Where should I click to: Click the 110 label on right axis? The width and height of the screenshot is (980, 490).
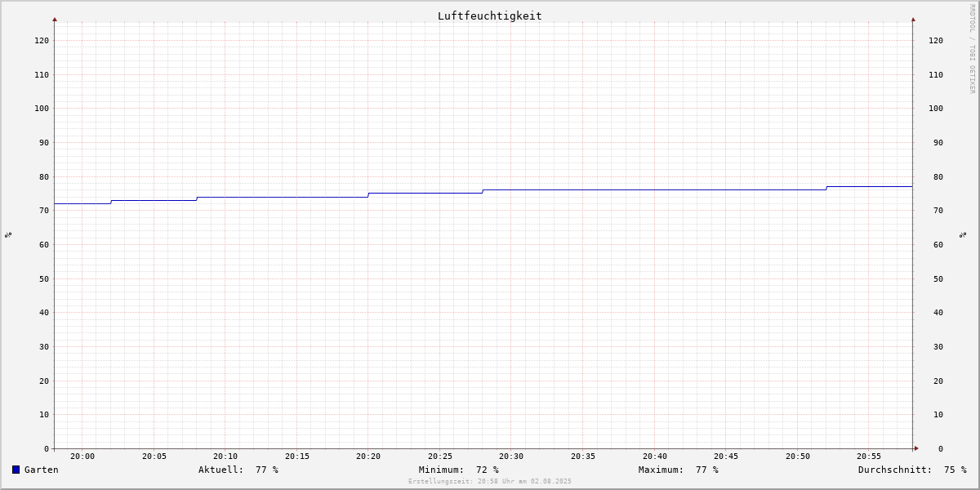[x=936, y=74]
